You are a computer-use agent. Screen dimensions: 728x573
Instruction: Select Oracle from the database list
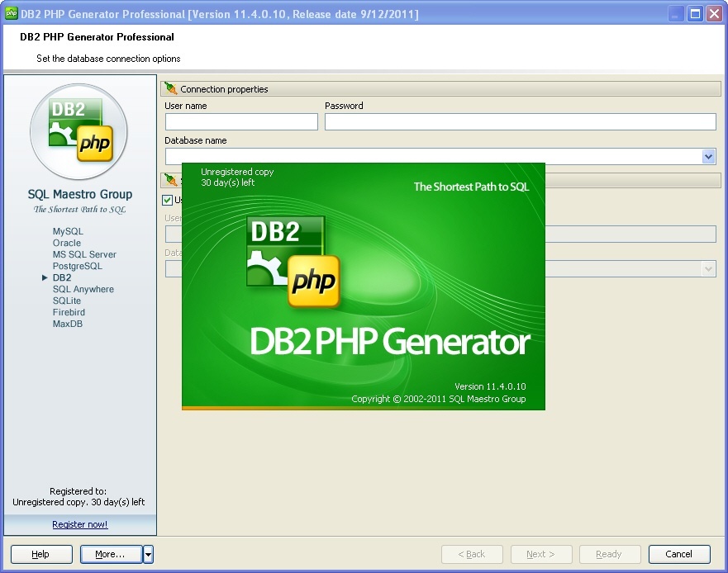click(x=66, y=243)
